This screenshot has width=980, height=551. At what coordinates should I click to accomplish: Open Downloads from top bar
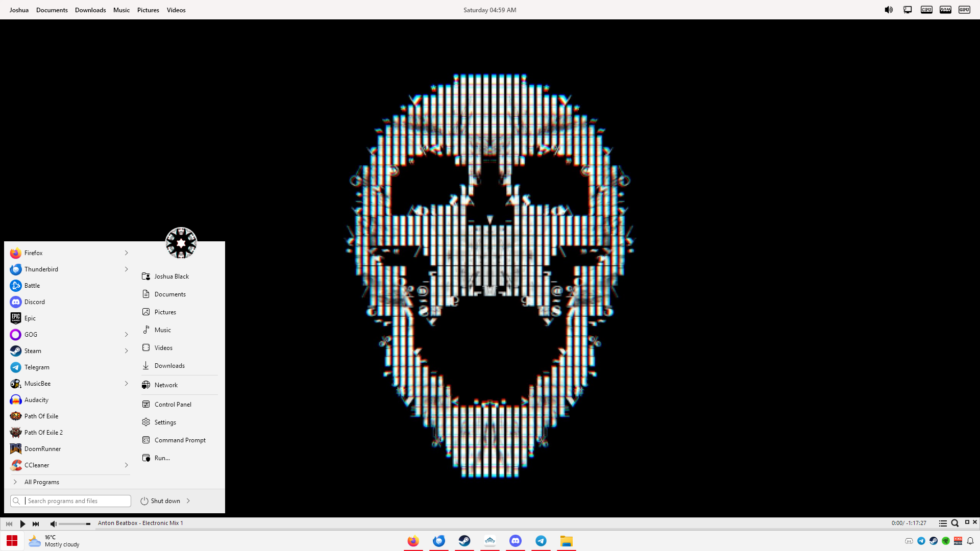click(x=90, y=10)
